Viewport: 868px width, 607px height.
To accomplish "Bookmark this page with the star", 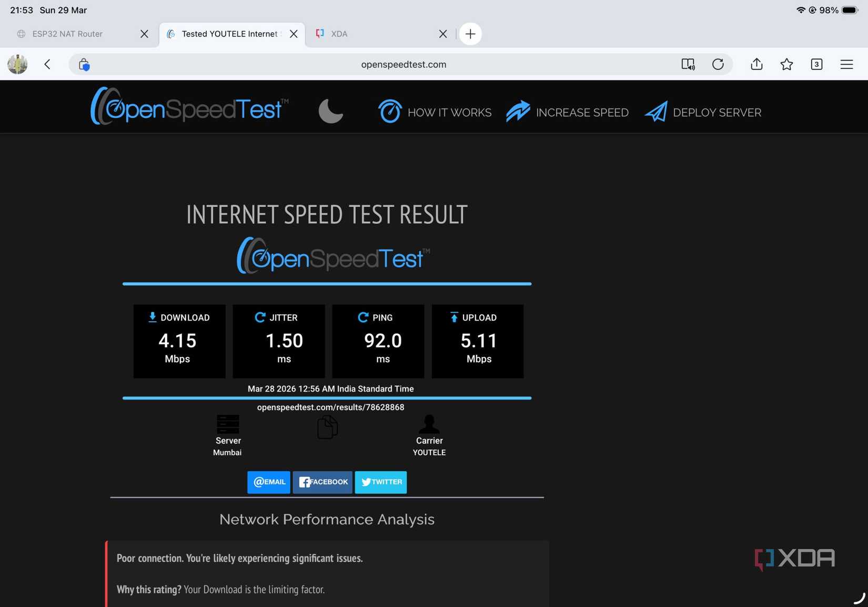I will (786, 64).
